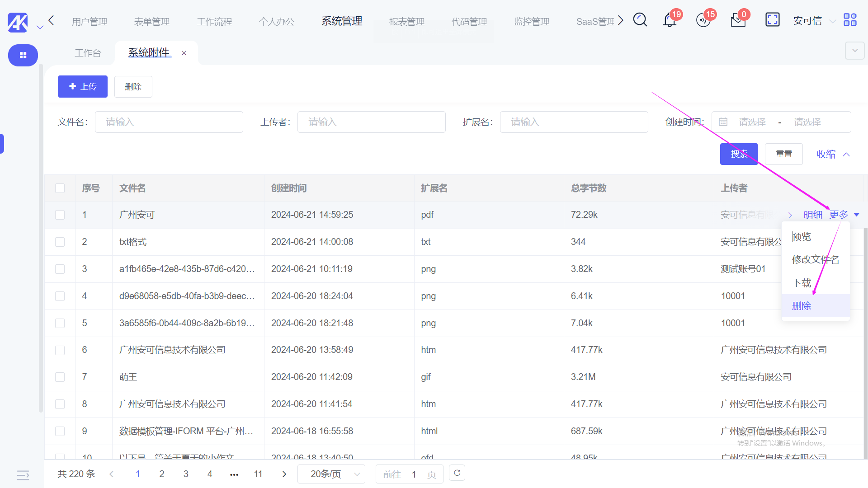Screen dimensions: 868x488
Task: Click the sidebar collapse icon bottom-left
Action: (x=23, y=475)
